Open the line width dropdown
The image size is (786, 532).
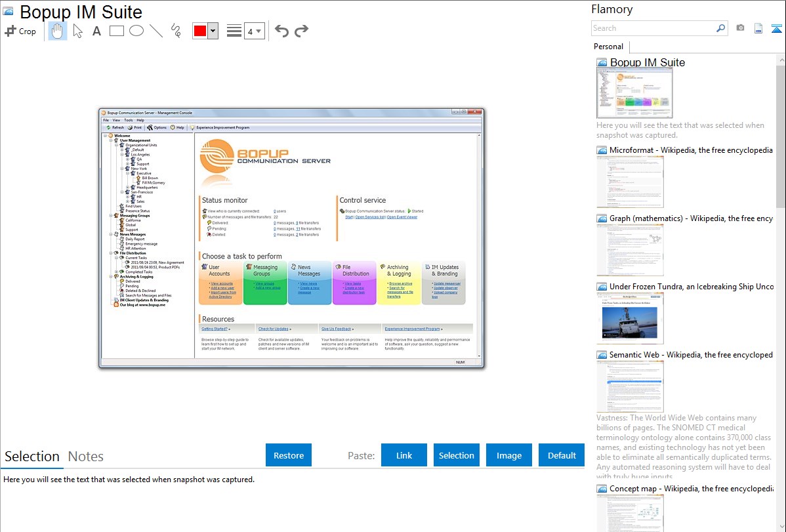click(254, 31)
